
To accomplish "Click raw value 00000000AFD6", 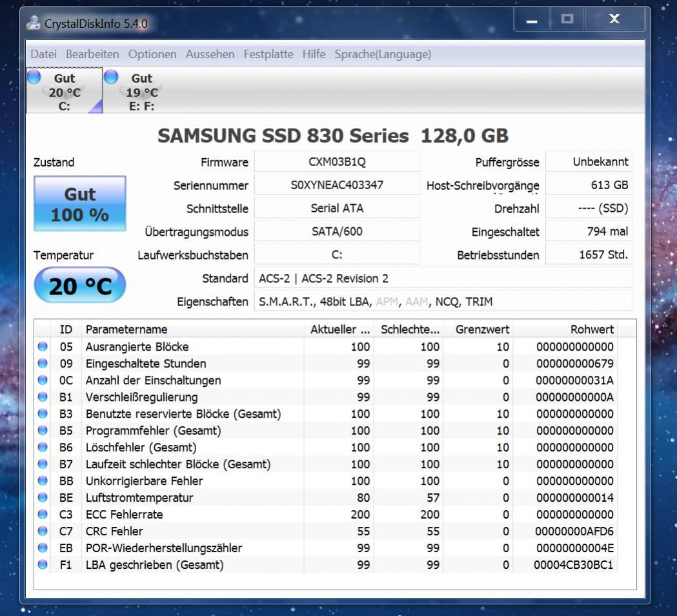I will [x=574, y=531].
